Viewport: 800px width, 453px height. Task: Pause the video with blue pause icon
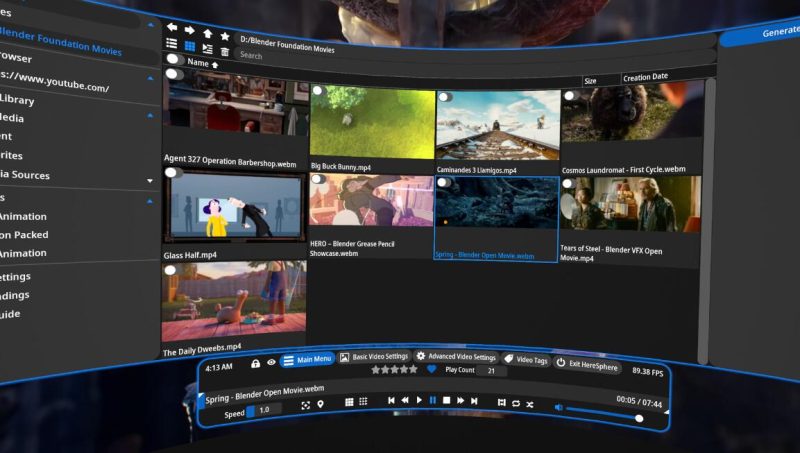(433, 400)
